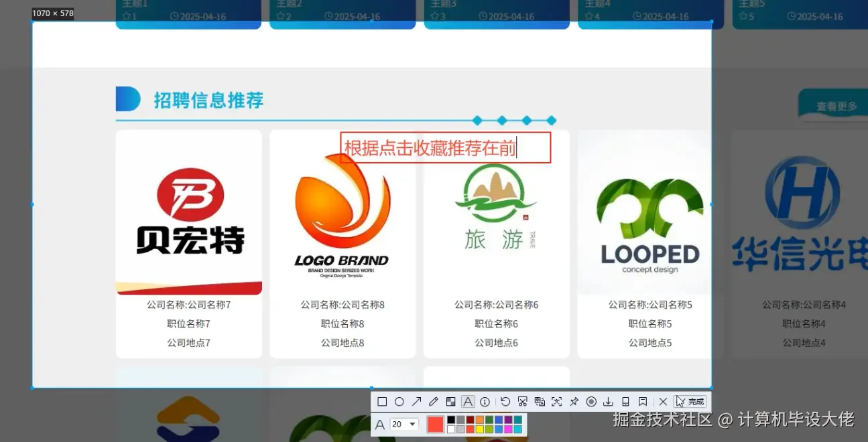Viewport: 868px width, 442px height.
Task: Click the screen record icon
Action: click(x=591, y=401)
